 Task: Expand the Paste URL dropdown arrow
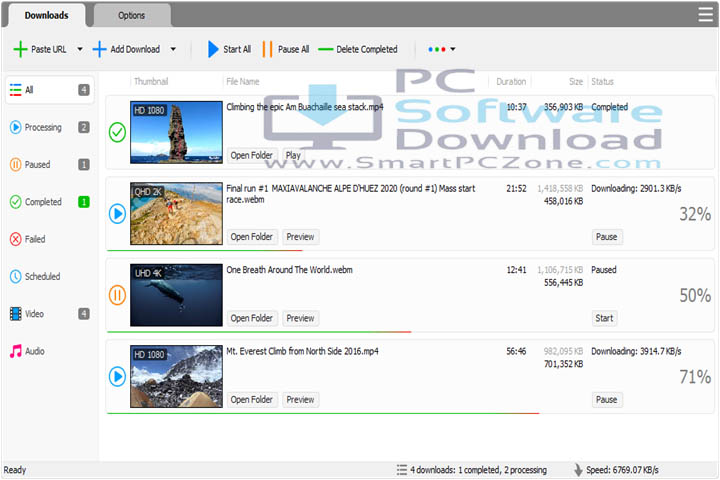point(80,49)
